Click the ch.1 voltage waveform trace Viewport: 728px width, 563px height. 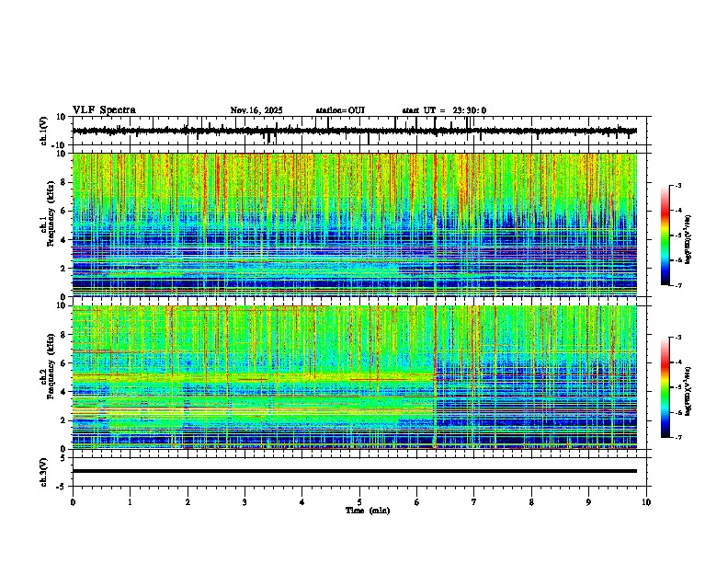tap(355, 131)
